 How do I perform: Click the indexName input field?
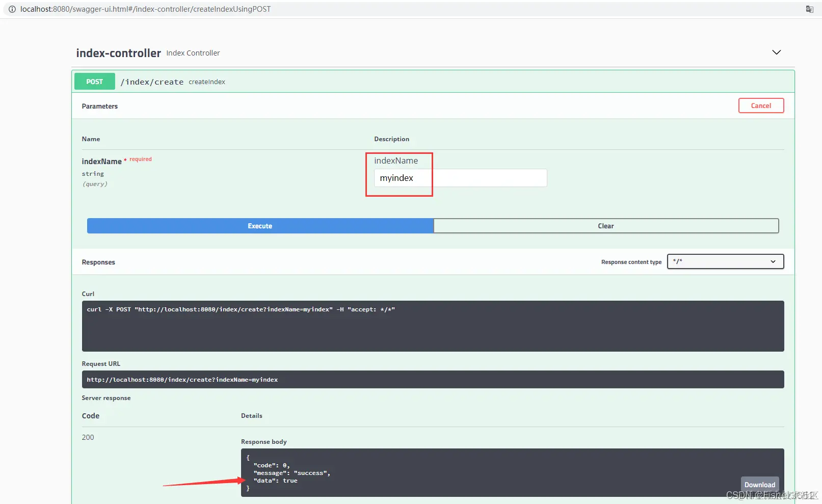(460, 178)
